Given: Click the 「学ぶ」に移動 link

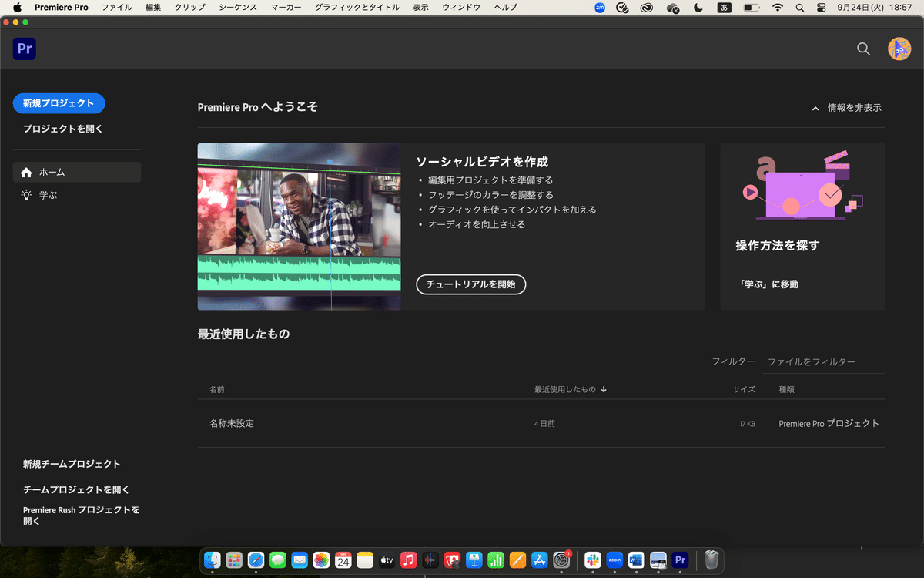Looking at the screenshot, I should (767, 284).
